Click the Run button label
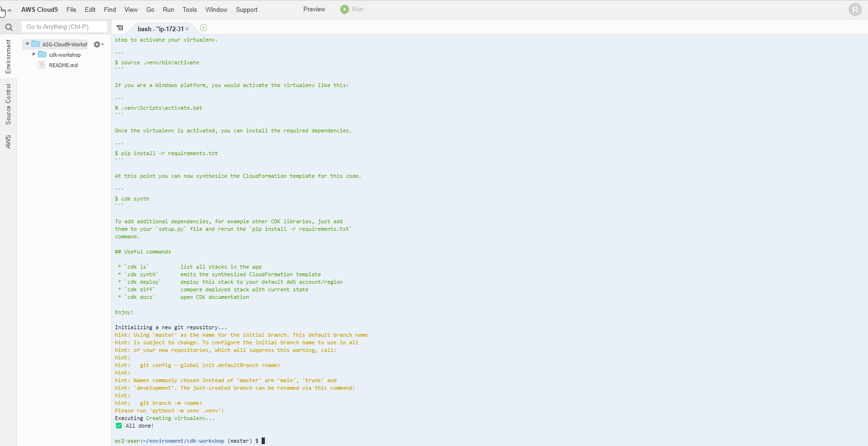Screen dimensions: 868x446 point(358,9)
